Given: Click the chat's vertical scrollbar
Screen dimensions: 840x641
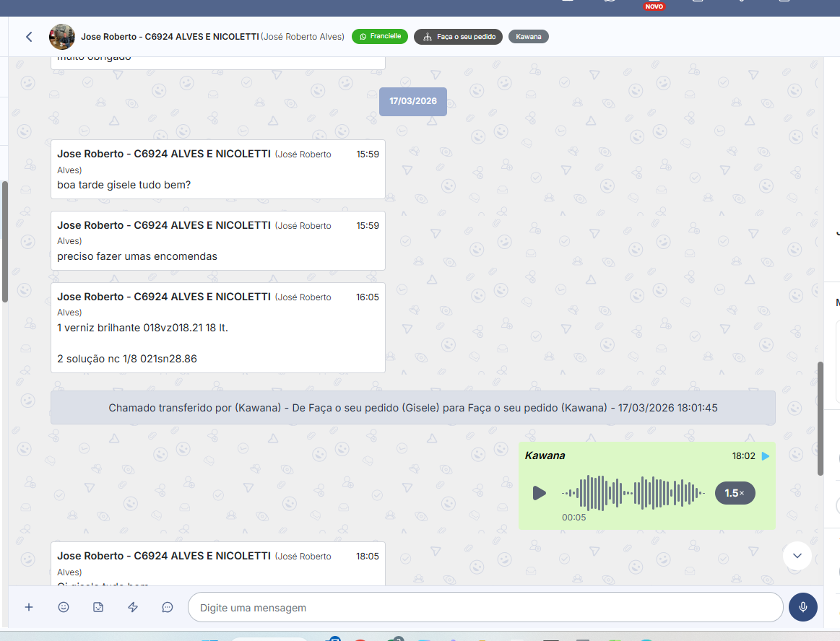Looking at the screenshot, I should pyautogui.click(x=820, y=419).
